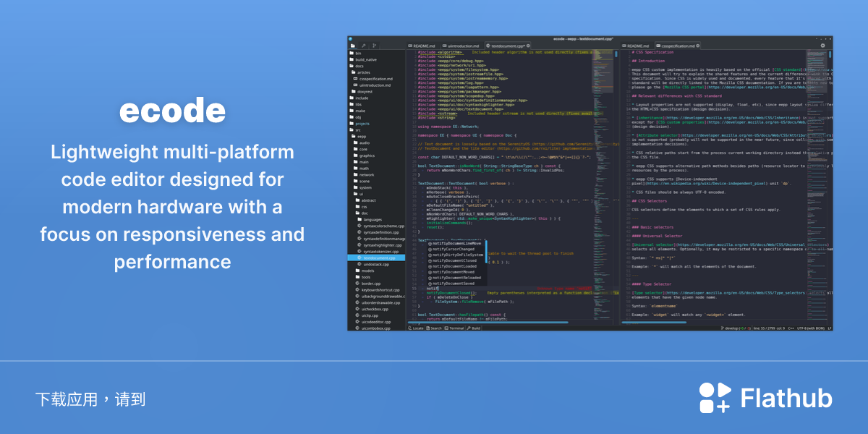
Task: Open the Build panel button
Action: [474, 328]
